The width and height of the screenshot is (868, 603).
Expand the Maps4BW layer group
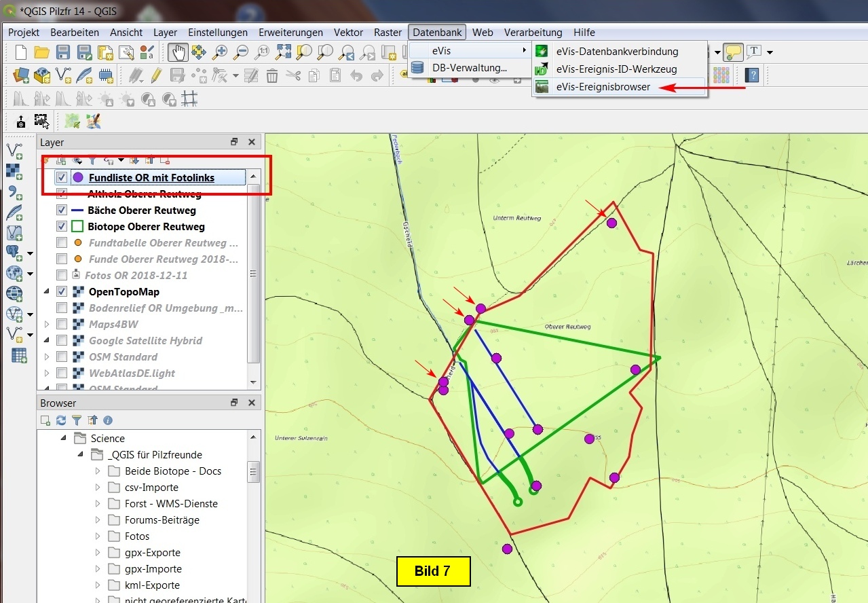pos(47,325)
